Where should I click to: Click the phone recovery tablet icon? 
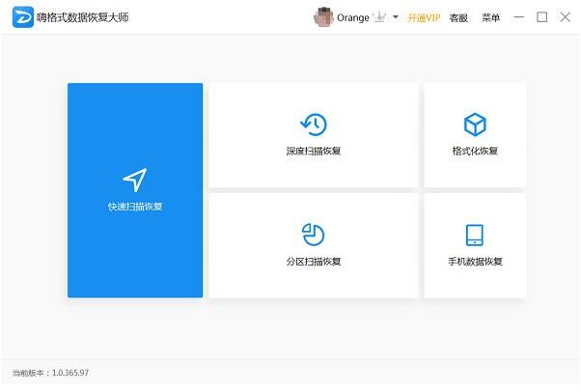(475, 235)
